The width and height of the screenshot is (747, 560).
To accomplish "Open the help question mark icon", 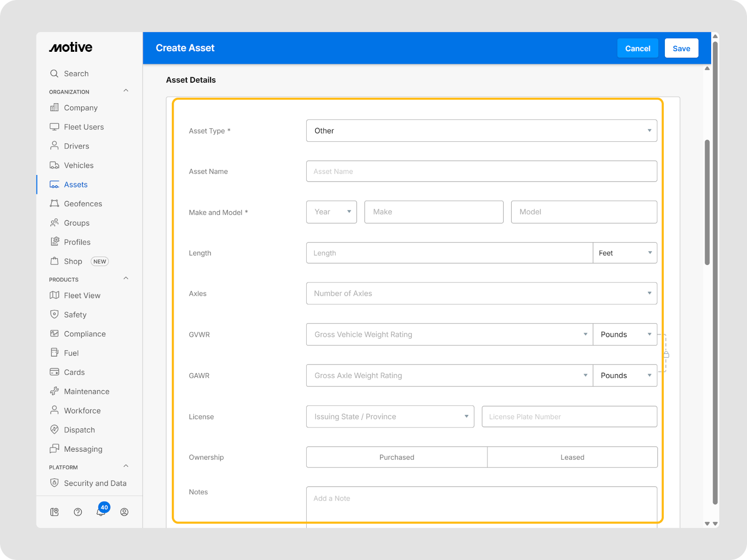I will pyautogui.click(x=78, y=512).
